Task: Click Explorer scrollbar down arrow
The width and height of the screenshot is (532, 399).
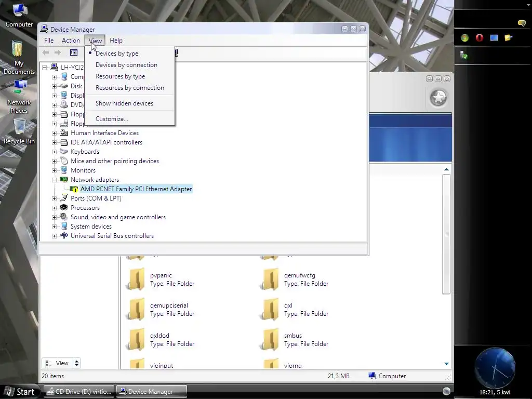Action: point(446,364)
